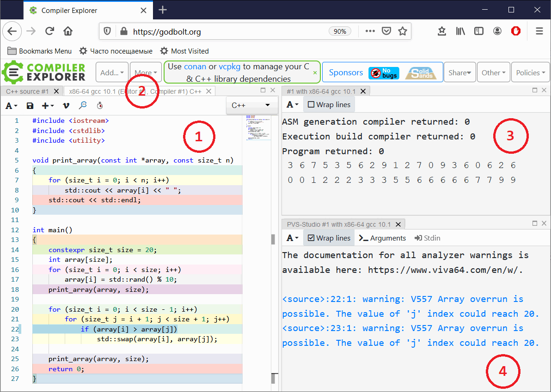Enable Wrap lines in the execution output pane
Screen dimensions: 551x392
[329, 105]
